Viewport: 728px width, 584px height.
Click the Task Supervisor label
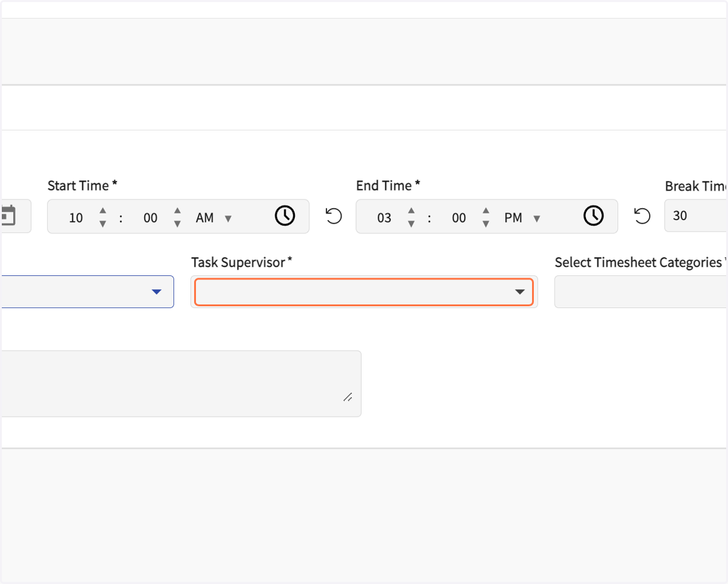pos(241,263)
